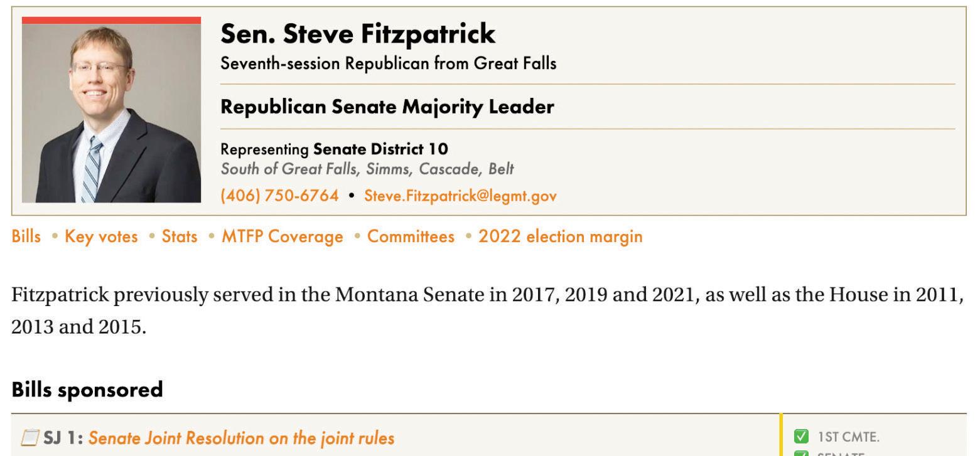
Task: Call the phone number (406) 750-6764
Action: [279, 196]
